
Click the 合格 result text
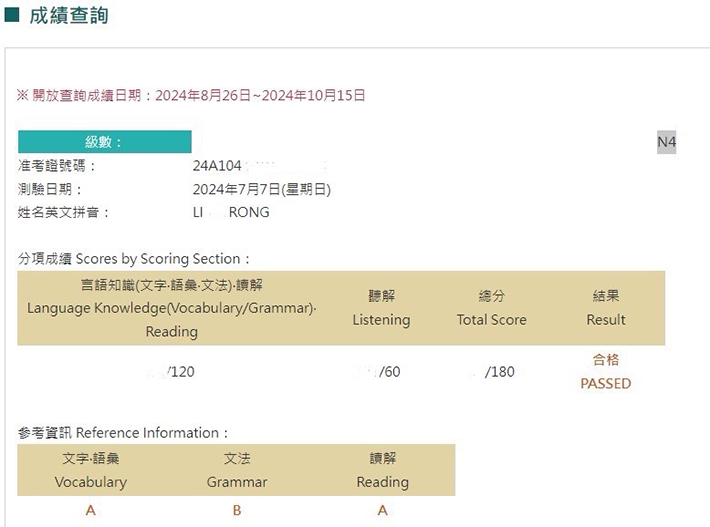click(606, 360)
